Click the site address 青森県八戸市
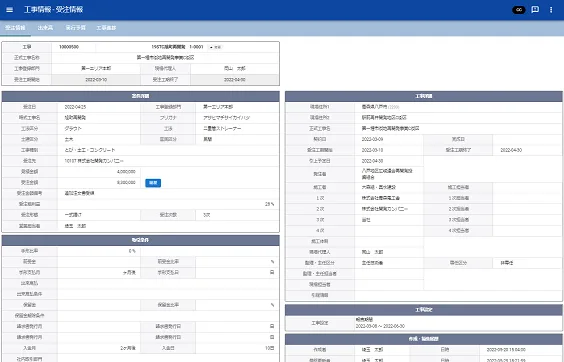Viewport: 564px width, 362px height. pyautogui.click(x=374, y=107)
